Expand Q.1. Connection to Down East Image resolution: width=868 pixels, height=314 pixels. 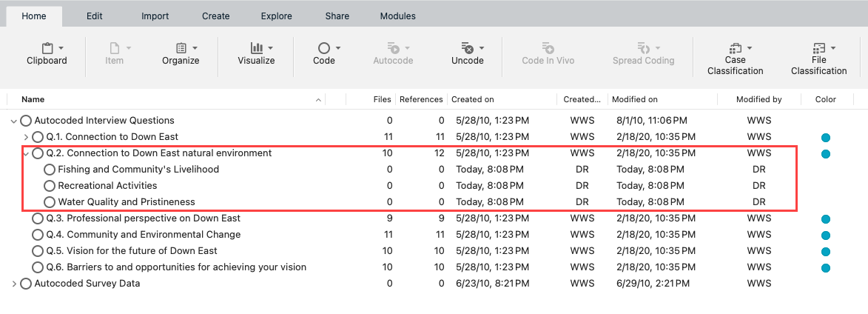click(x=26, y=137)
